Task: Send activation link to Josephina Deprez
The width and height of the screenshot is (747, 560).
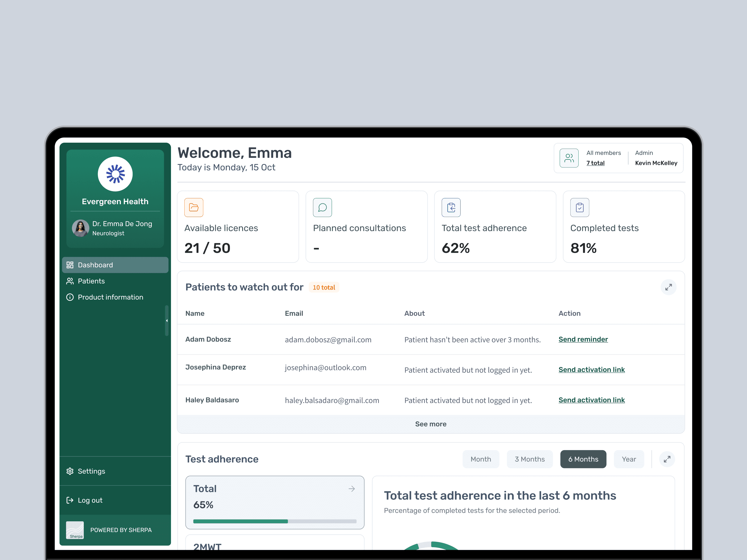Action: pos(592,370)
